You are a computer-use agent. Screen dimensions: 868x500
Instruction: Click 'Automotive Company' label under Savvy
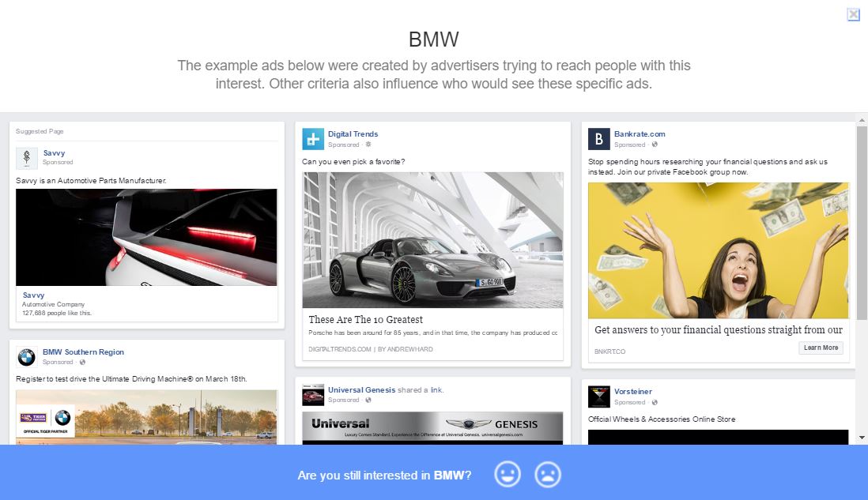click(53, 304)
